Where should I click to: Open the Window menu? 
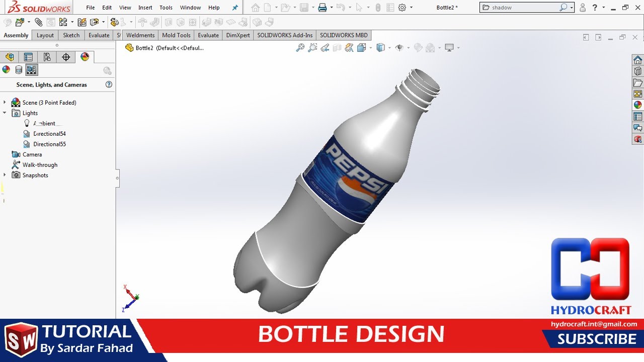[x=190, y=8]
